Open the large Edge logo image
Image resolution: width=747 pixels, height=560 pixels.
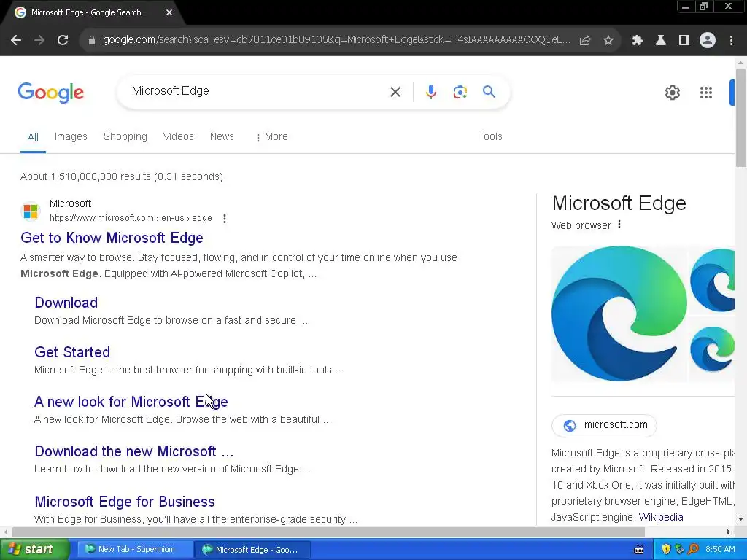click(x=619, y=314)
